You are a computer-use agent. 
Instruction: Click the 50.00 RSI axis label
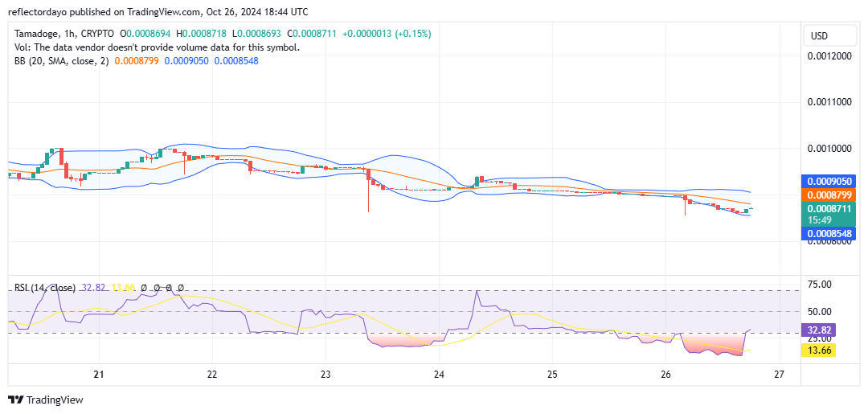tap(820, 312)
